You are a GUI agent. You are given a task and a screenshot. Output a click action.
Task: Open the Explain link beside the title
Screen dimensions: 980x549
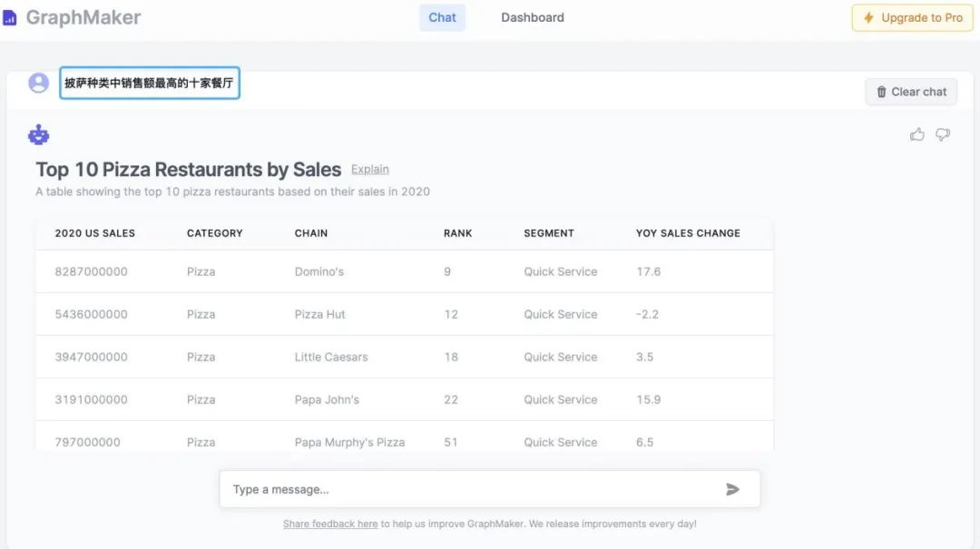pos(369,169)
